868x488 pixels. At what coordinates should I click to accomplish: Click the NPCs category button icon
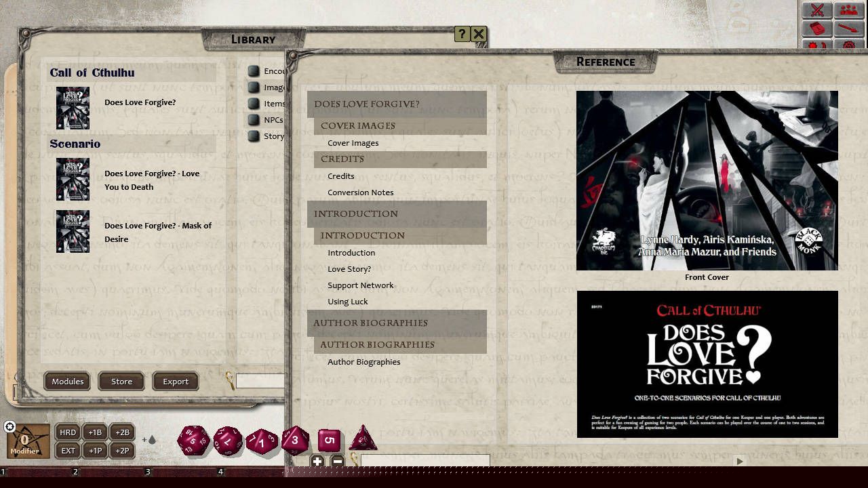point(254,120)
